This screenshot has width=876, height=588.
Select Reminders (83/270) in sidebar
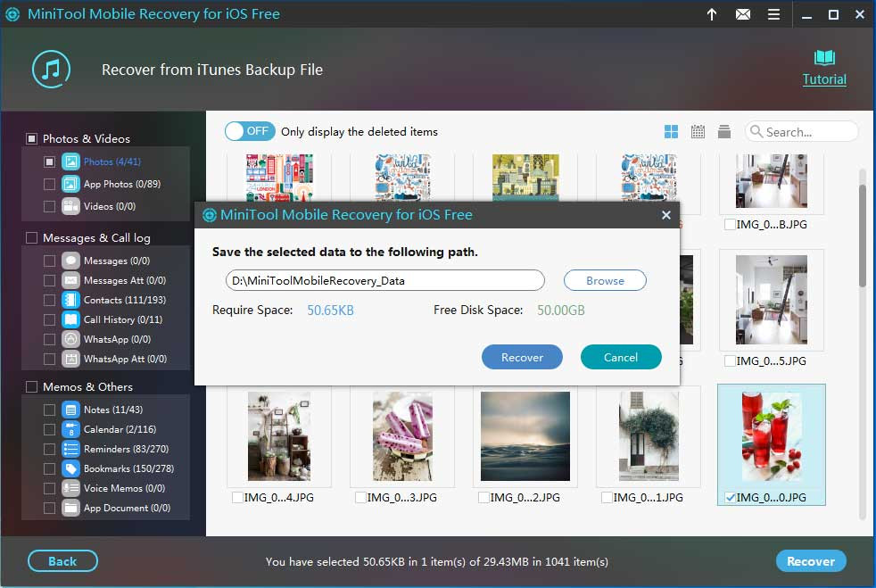pos(127,449)
